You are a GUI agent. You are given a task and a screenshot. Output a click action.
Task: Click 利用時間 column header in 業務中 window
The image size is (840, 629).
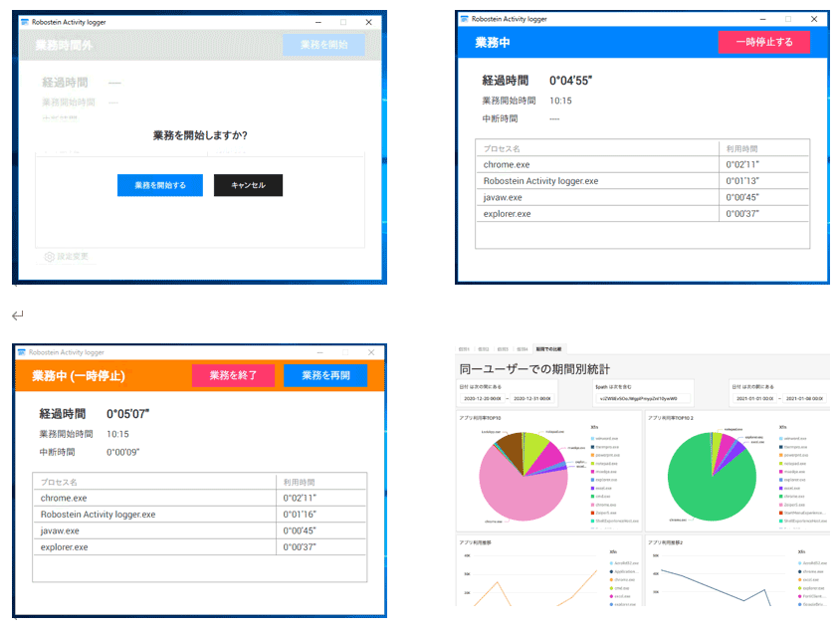741,149
